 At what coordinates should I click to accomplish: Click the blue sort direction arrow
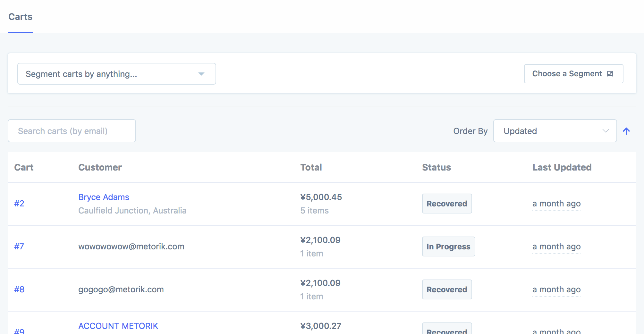pos(626,131)
